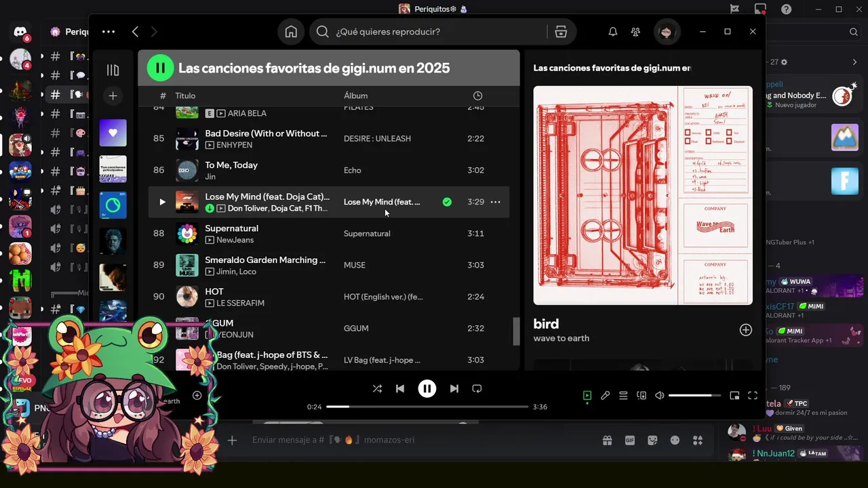Open 'wave to earth' artist link

pos(561,338)
